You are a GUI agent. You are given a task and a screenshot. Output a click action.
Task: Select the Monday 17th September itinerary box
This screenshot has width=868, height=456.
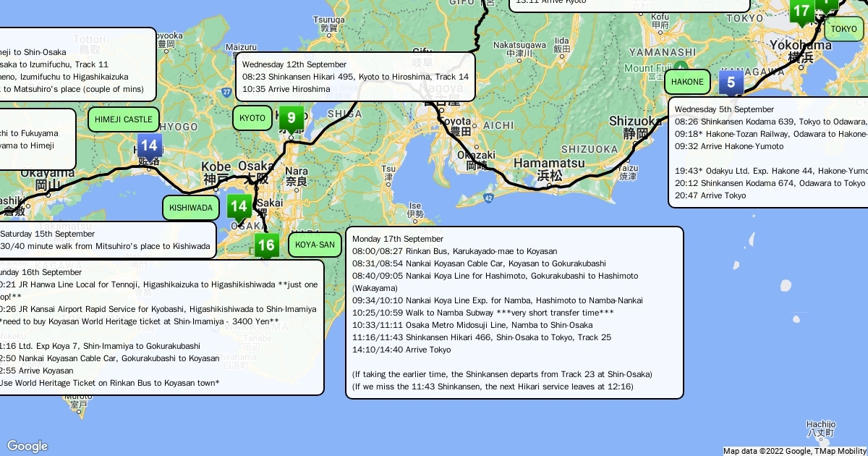514,313
